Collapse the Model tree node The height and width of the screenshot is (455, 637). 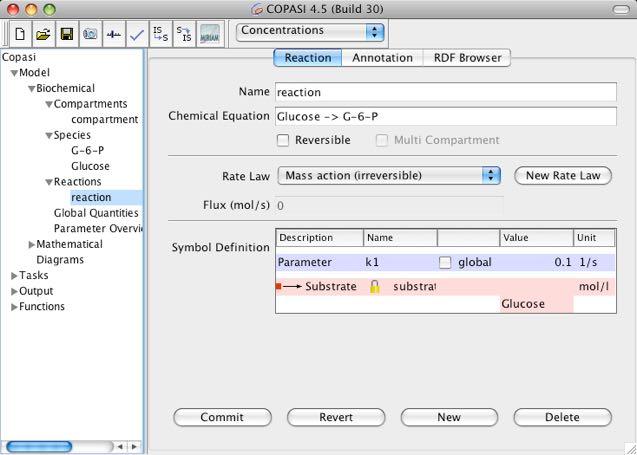tap(15, 73)
